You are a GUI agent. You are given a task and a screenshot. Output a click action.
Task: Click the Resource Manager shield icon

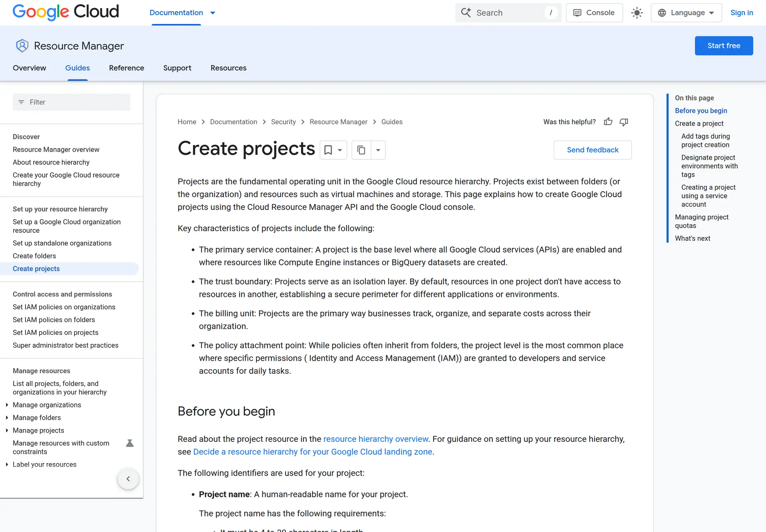22,46
